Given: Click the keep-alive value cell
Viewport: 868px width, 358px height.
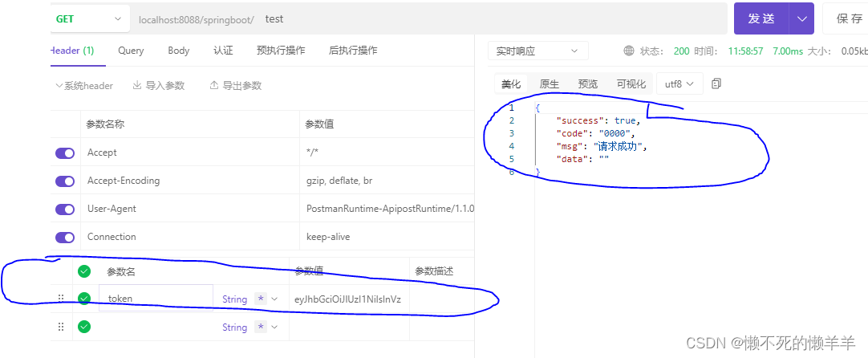Looking at the screenshot, I should [x=328, y=237].
